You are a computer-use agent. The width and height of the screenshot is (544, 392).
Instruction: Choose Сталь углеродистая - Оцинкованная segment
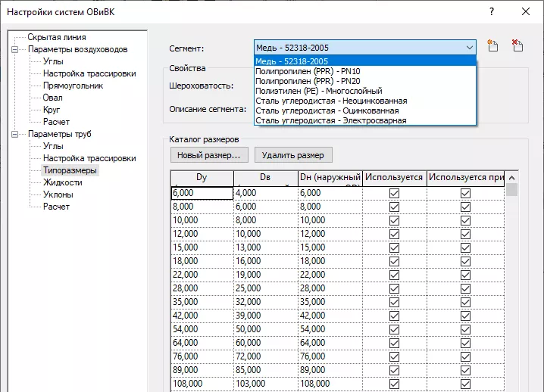coord(327,110)
